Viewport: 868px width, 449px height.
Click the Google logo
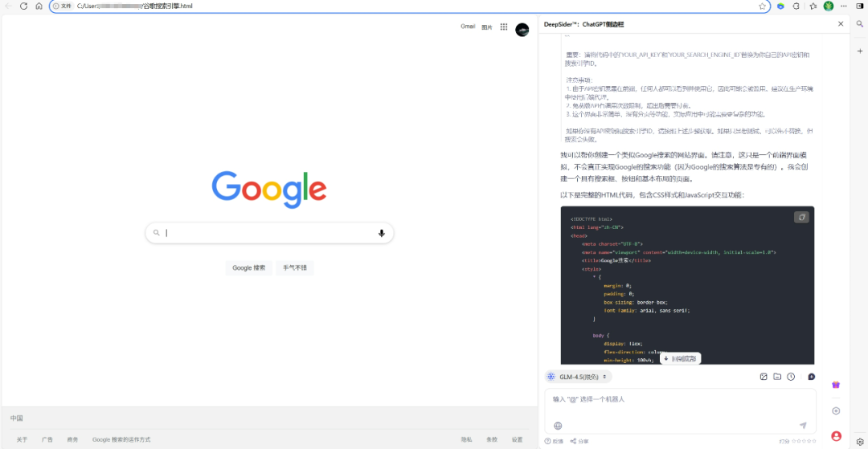(269, 190)
